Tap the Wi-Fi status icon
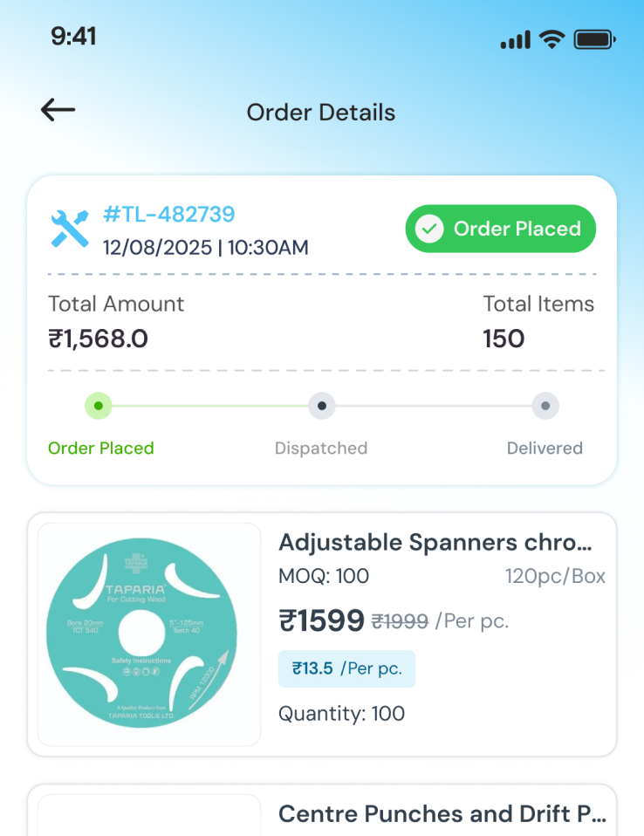Screen dimensions: 644x836 pyautogui.click(x=552, y=38)
